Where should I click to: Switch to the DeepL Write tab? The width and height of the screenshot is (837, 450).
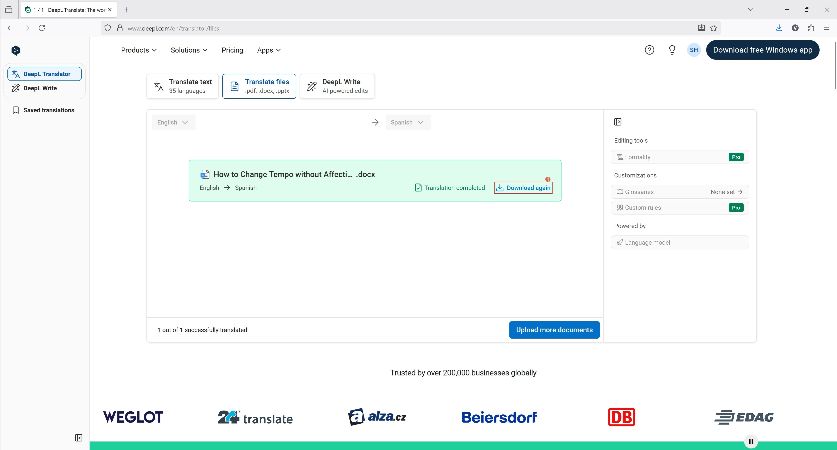point(337,86)
